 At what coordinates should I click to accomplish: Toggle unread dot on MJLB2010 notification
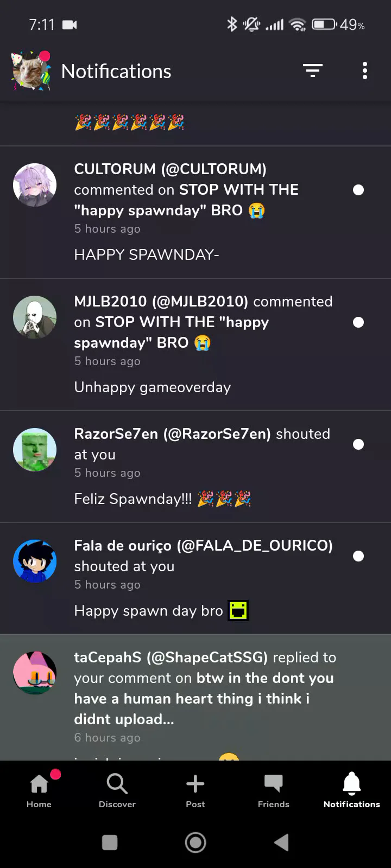pos(358,322)
